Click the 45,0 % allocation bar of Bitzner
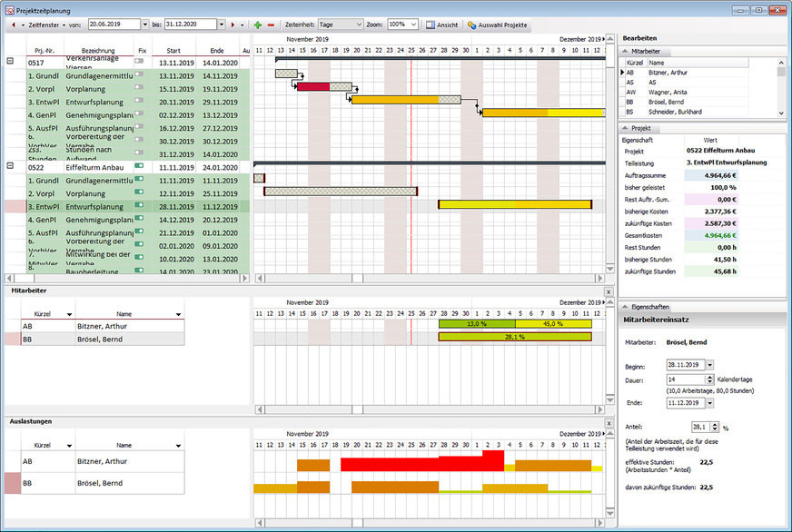The height and width of the screenshot is (532, 792). tap(553, 324)
